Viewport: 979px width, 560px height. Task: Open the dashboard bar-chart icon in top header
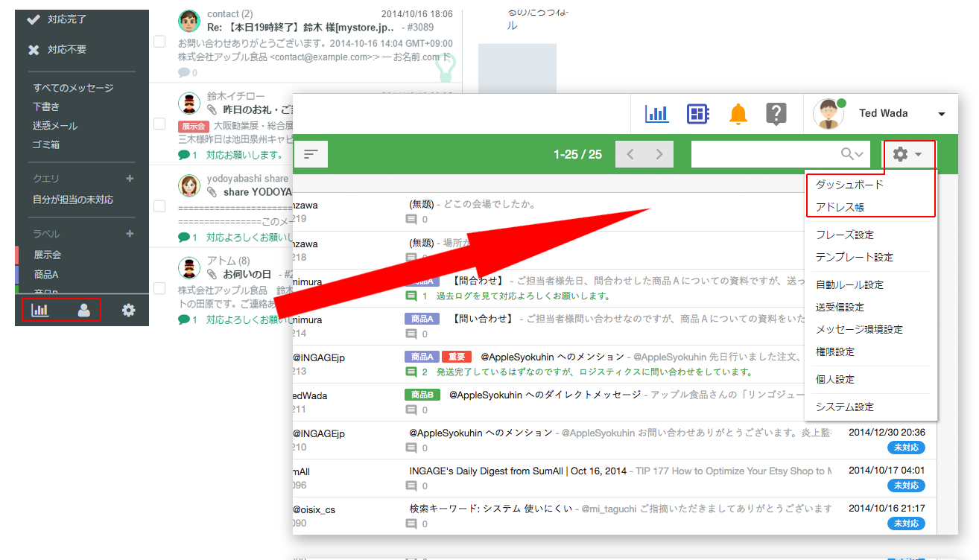coord(657,113)
